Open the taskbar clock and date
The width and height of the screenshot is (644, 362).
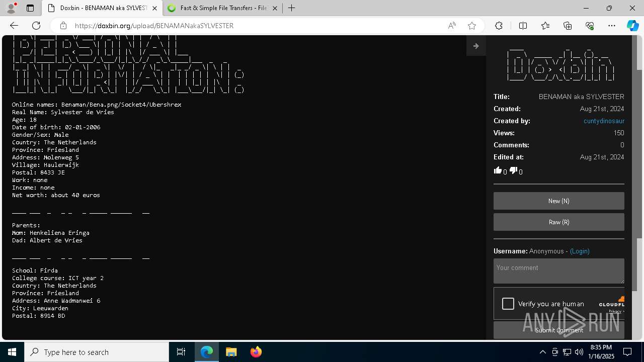602,352
